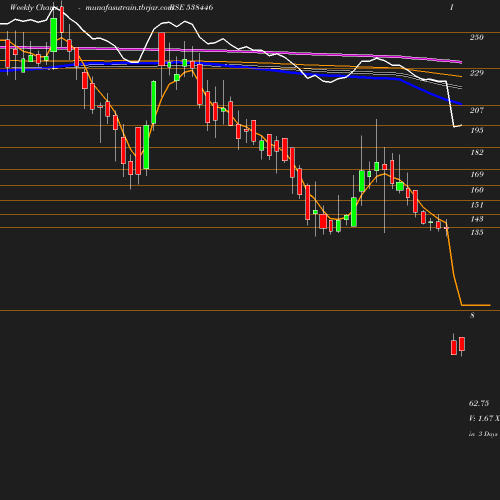
Task: Select the 229 price level label
Action: tap(477, 73)
